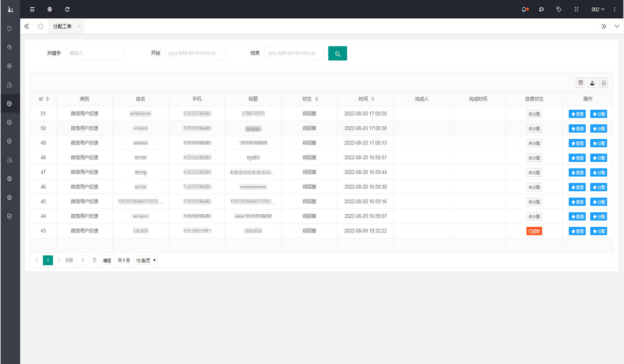
Task: Open the 002 user dropdown
Action: (x=598, y=9)
